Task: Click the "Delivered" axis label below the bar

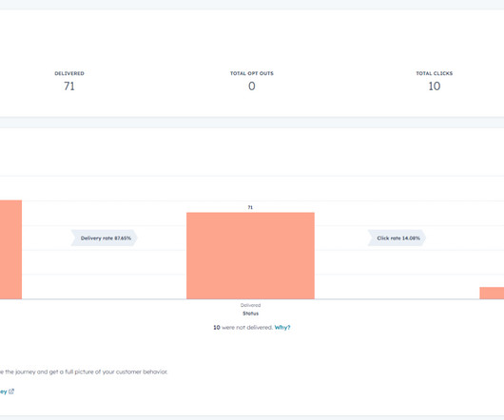Action: coord(250,305)
